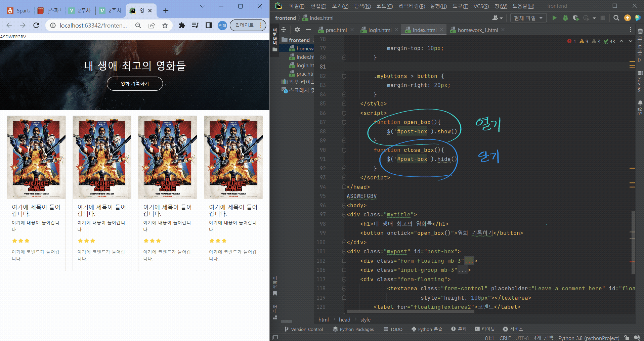Open the 파일(F) menu

pyautogui.click(x=297, y=6)
